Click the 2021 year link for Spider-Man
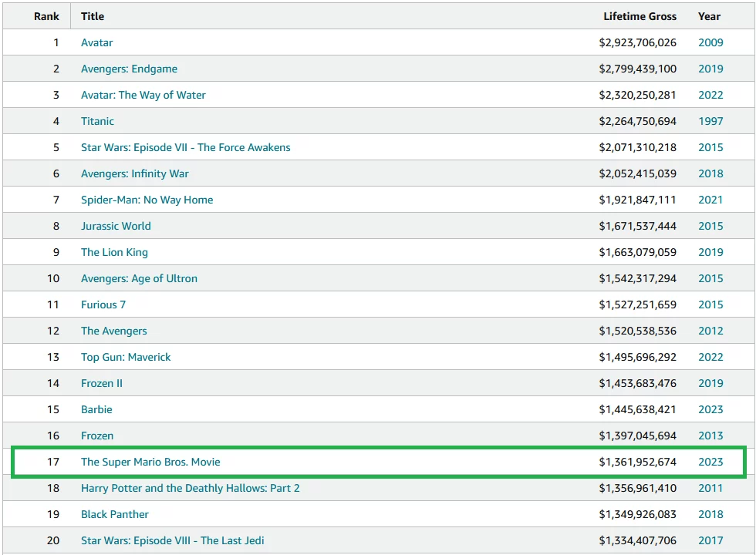Screen dimensions: 756x555 pos(710,200)
